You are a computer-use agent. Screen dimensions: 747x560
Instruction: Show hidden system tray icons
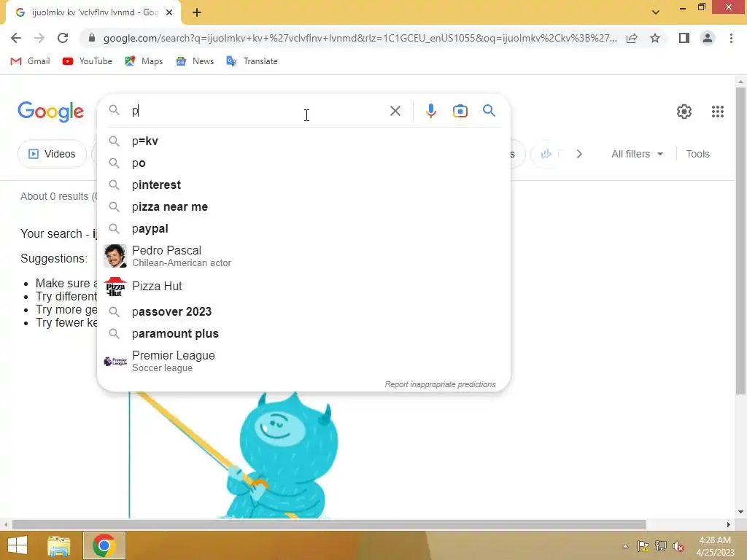coord(625,546)
